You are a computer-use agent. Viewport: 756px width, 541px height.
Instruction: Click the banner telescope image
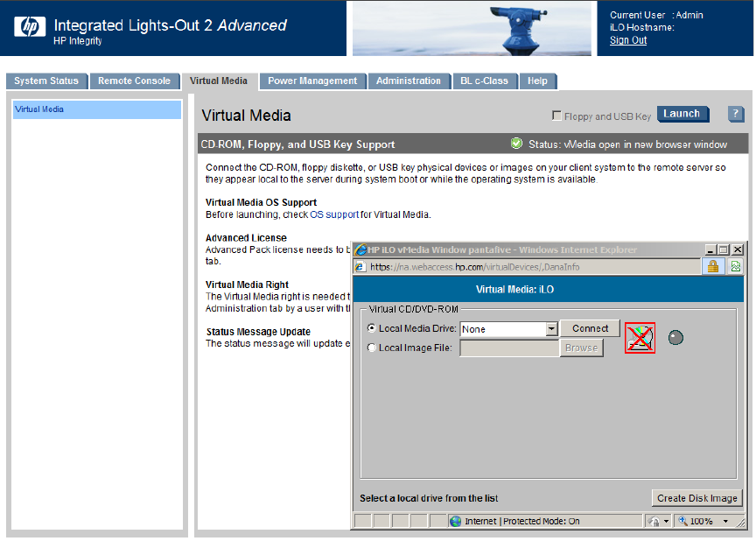point(472,28)
